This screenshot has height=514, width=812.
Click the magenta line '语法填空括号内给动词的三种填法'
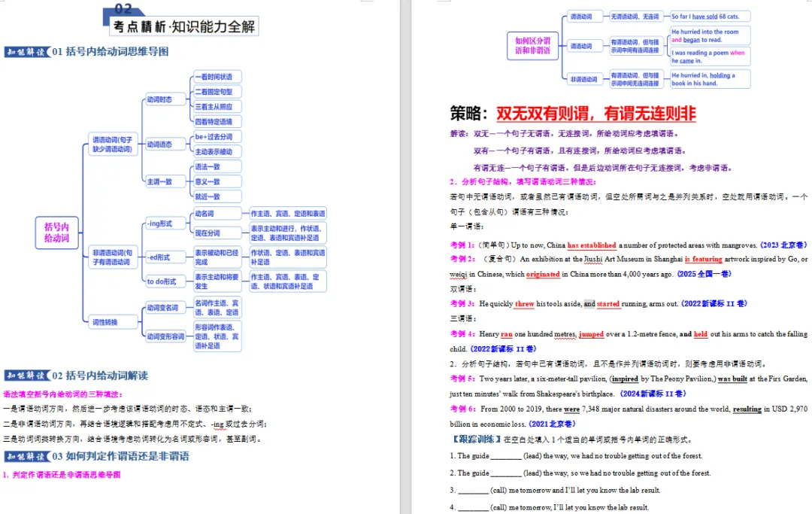pyautogui.click(x=62, y=394)
